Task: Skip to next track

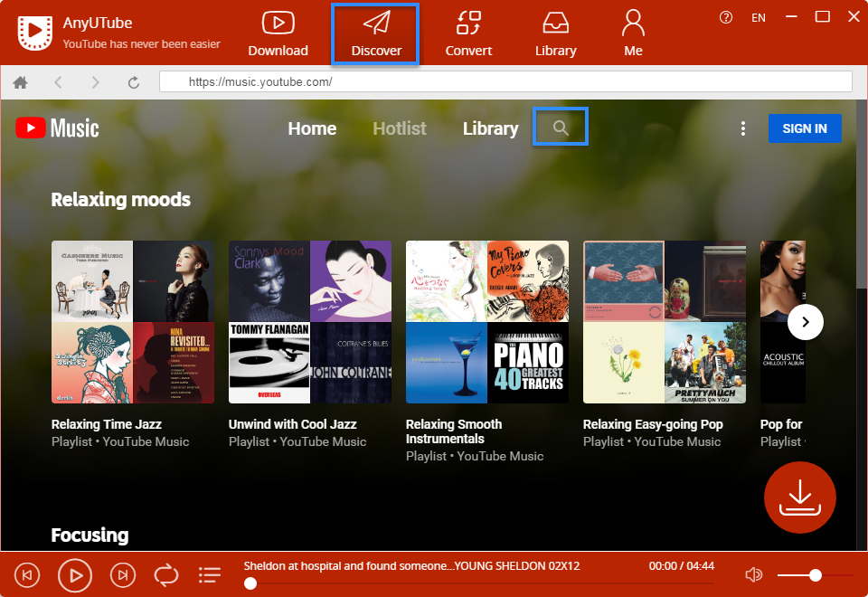Action: pyautogui.click(x=122, y=575)
